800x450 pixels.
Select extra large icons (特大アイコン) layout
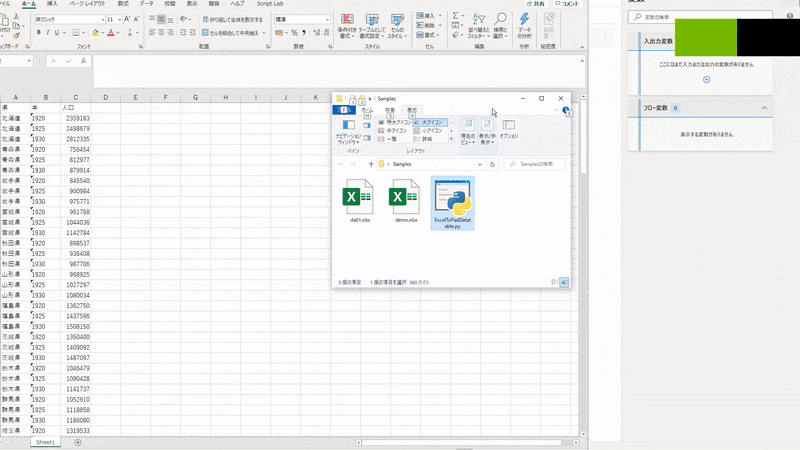coord(394,122)
